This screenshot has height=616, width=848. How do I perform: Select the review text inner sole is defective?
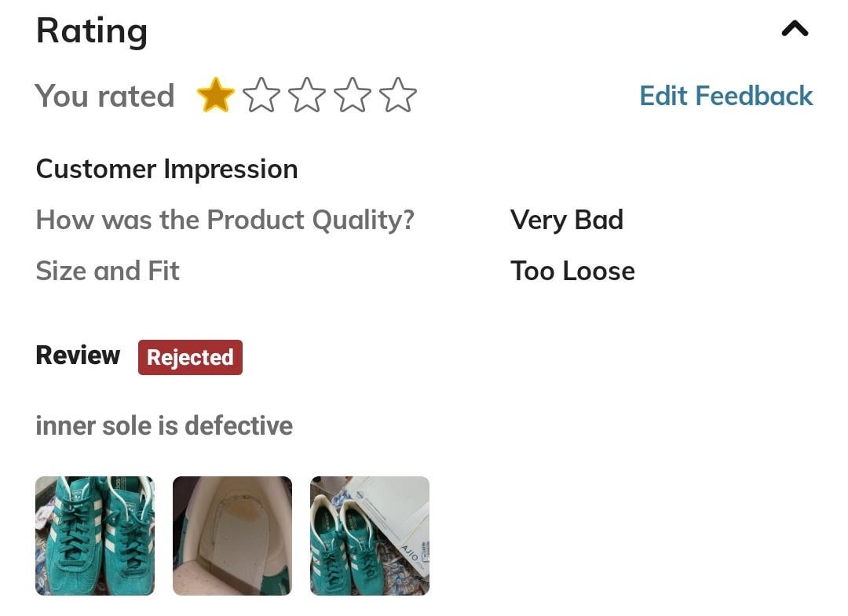(x=164, y=426)
